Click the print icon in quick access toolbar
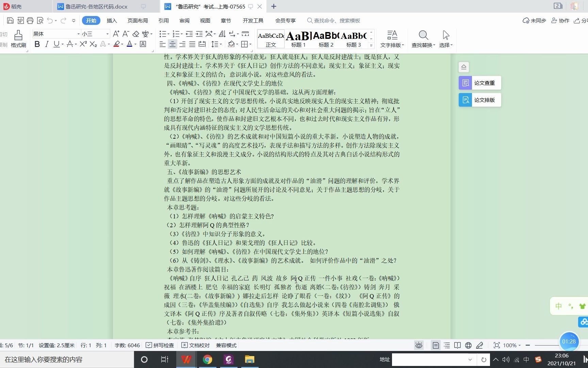The image size is (588, 368). click(30, 20)
